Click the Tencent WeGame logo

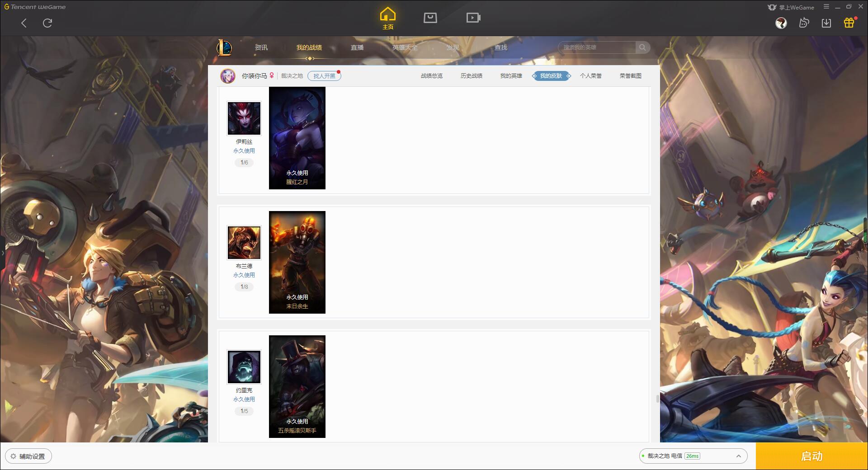pos(35,7)
